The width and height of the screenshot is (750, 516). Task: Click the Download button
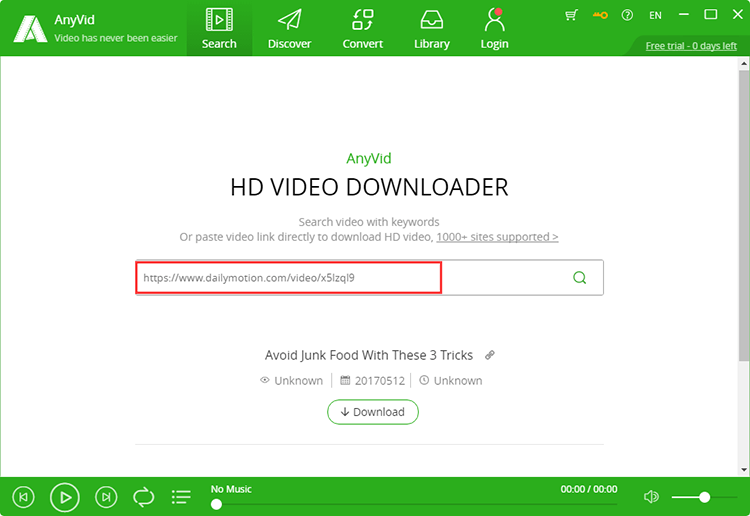373,412
